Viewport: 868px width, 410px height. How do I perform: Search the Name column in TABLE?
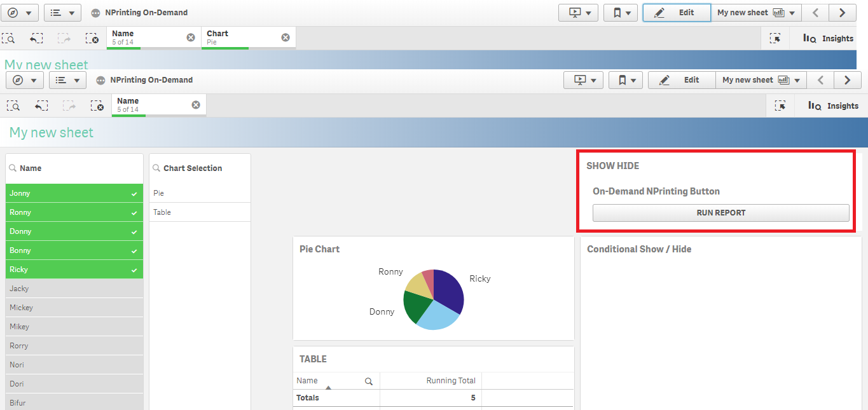point(368,381)
